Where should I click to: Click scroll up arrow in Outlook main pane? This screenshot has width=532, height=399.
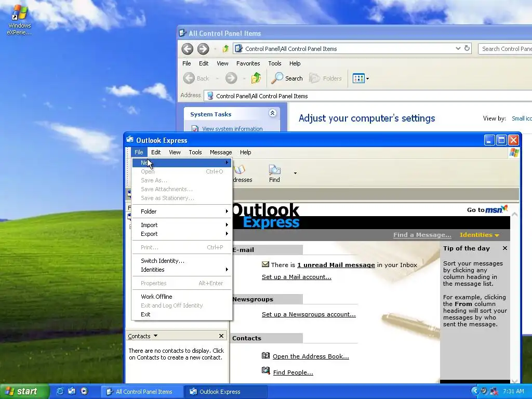pos(515,215)
